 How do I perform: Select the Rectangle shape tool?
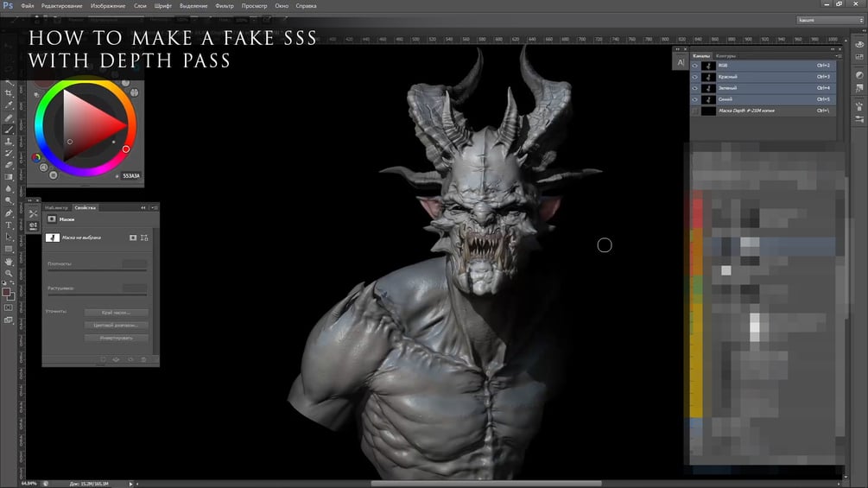9,249
